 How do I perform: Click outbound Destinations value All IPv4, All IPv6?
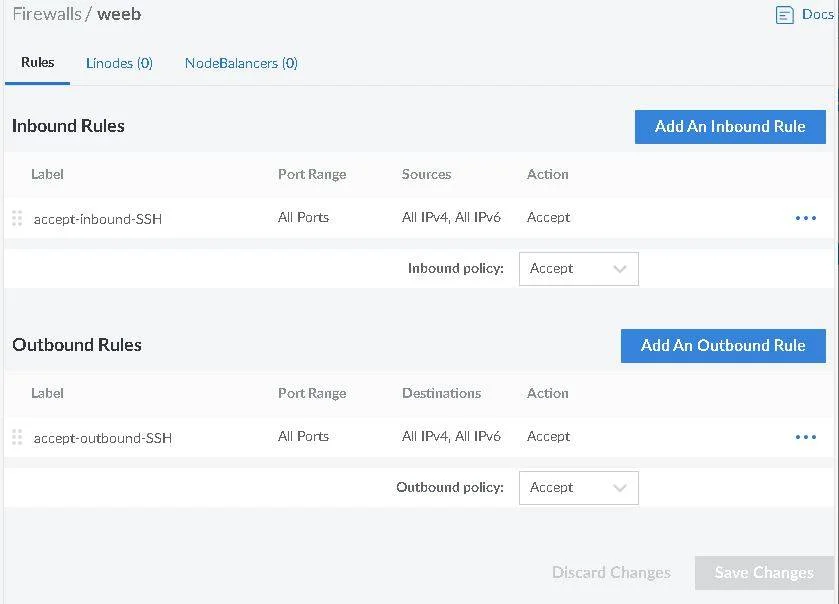click(x=451, y=436)
